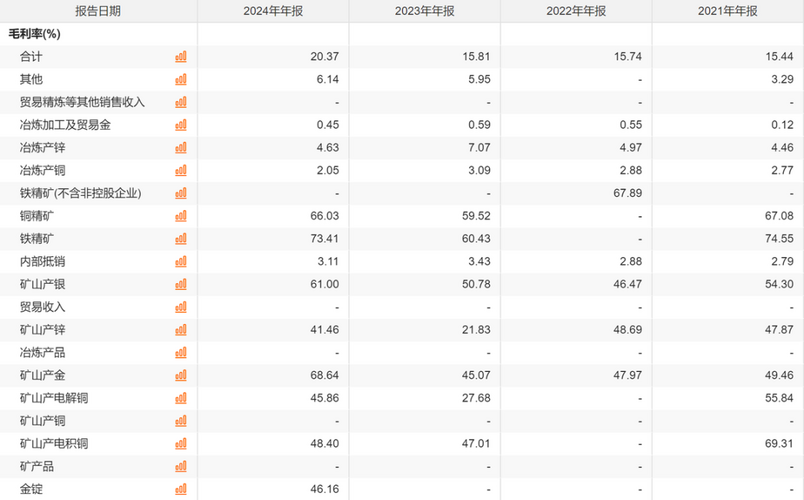
Task: Select the 20.37 value in 合计 row
Action: coord(325,56)
